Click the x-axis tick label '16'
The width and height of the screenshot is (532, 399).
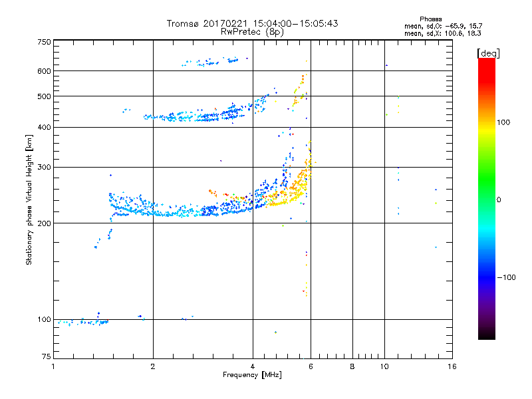point(452,366)
